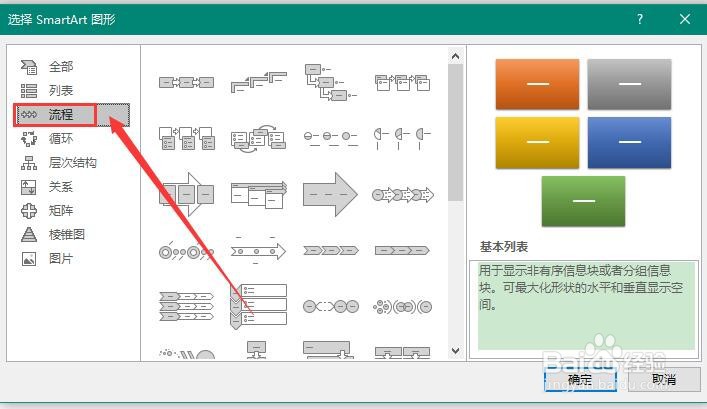Click the orange preview block
Viewport: 707px width, 409px height.
tap(537, 84)
